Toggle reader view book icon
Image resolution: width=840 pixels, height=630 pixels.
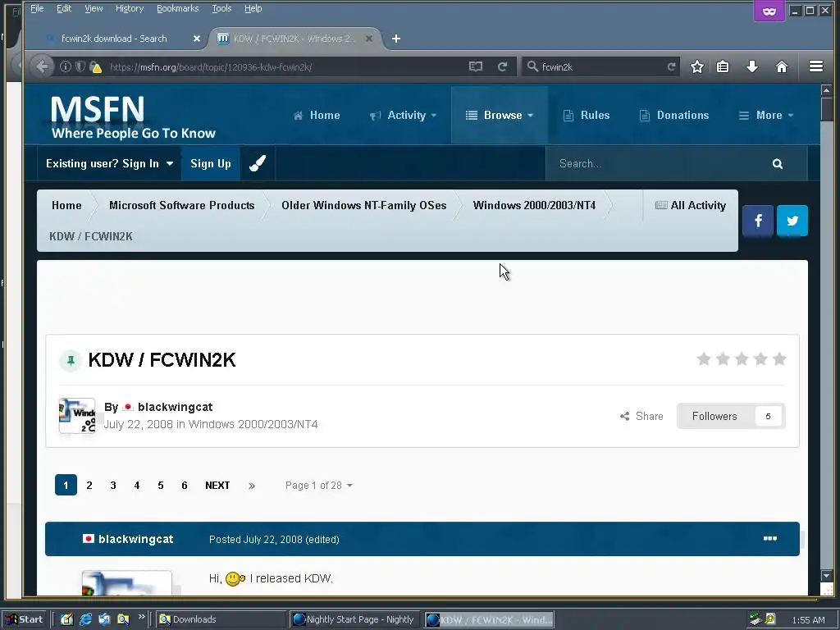click(475, 66)
